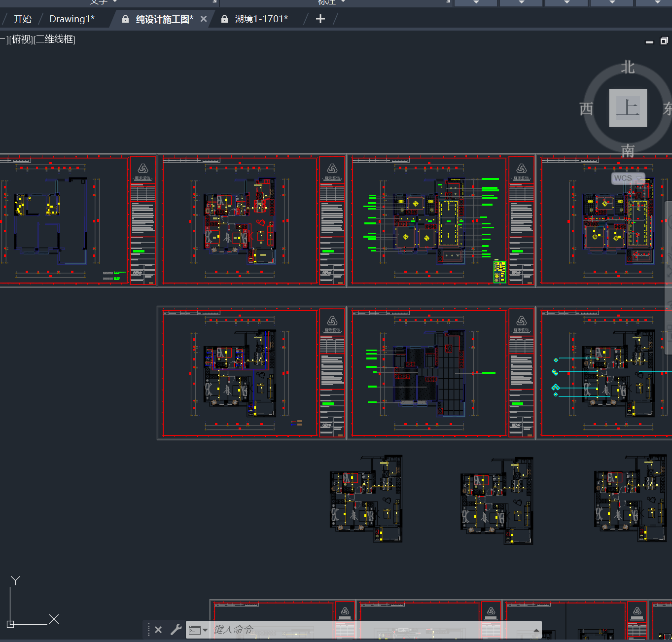The width and height of the screenshot is (672, 642).
Task: Minimize the drawing viewport window
Action: [x=649, y=42]
